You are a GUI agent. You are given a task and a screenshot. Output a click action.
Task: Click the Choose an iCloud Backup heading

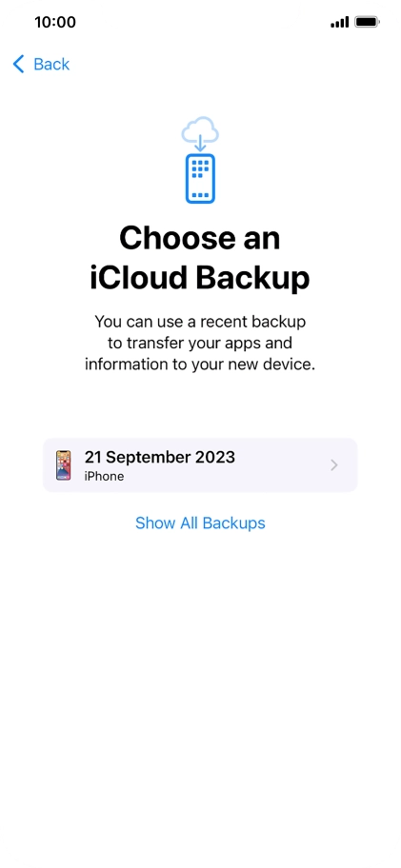coord(200,259)
